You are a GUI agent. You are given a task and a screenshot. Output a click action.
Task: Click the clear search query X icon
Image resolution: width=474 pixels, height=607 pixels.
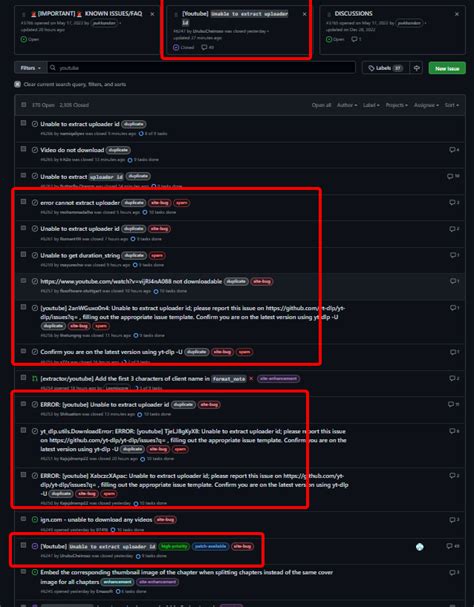click(x=17, y=84)
